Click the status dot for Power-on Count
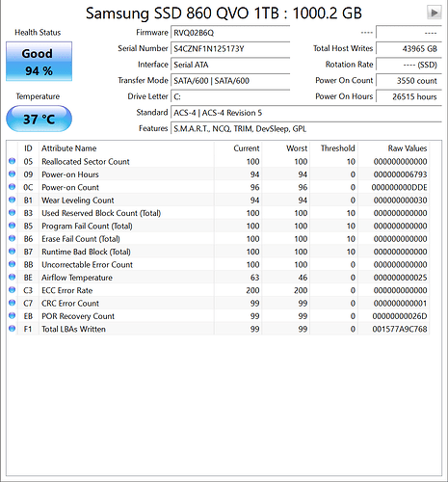The width and height of the screenshot is (448, 482). click(x=13, y=187)
